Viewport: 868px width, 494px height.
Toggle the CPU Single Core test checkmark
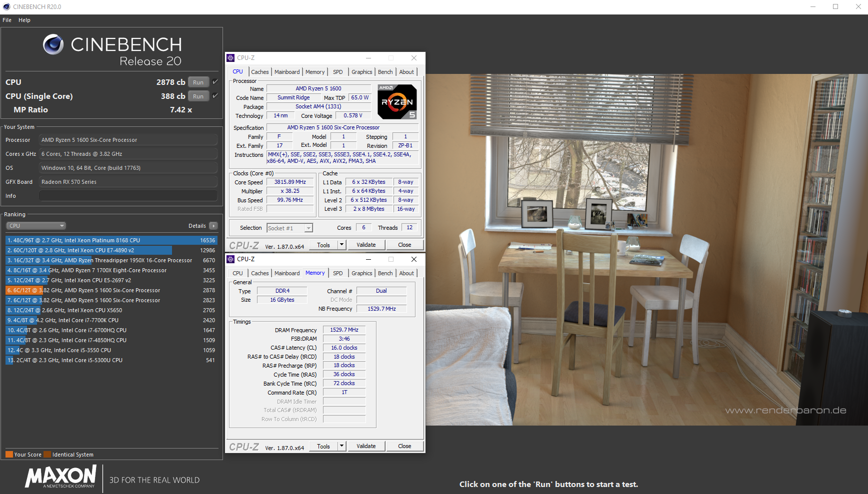215,96
